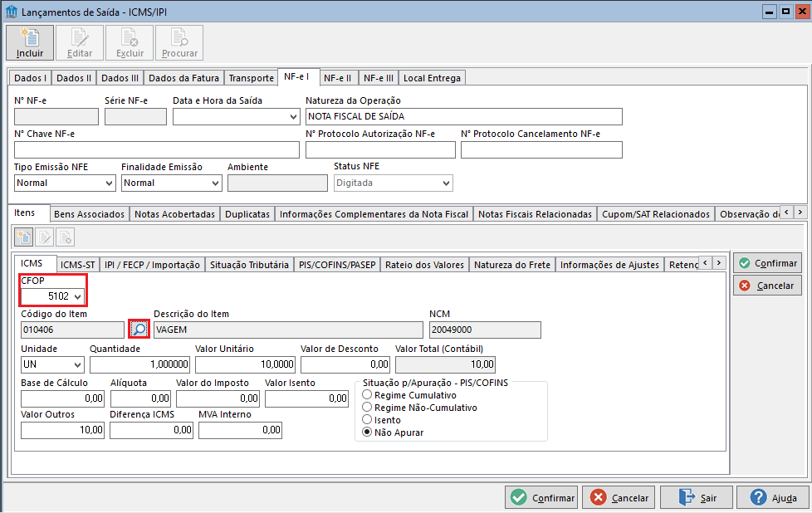Switch to the Dados II tab

coord(74,78)
